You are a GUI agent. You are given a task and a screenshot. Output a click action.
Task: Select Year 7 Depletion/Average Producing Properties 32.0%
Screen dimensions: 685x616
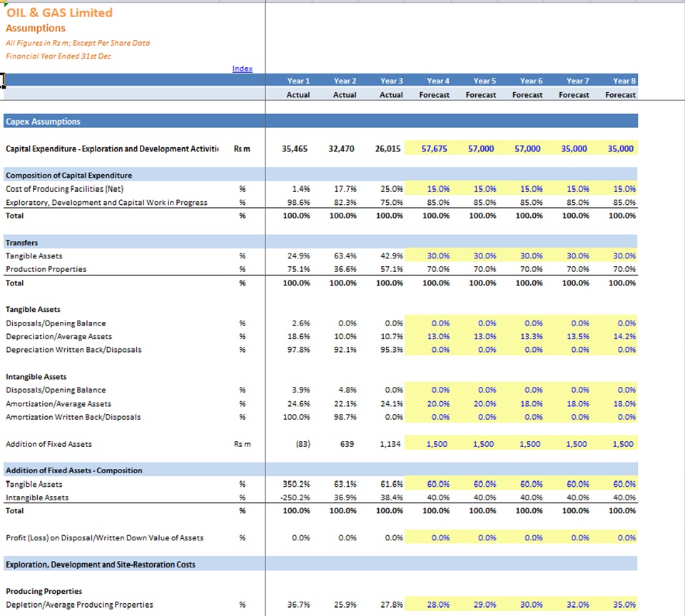click(577, 605)
